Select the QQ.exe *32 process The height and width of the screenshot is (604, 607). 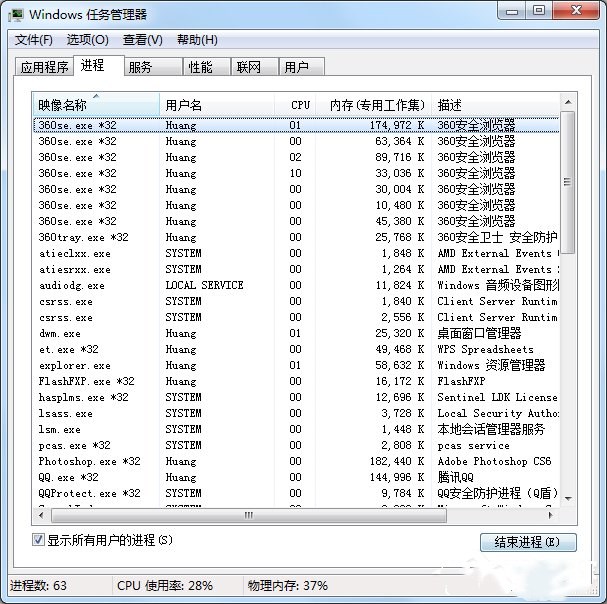[296, 477]
